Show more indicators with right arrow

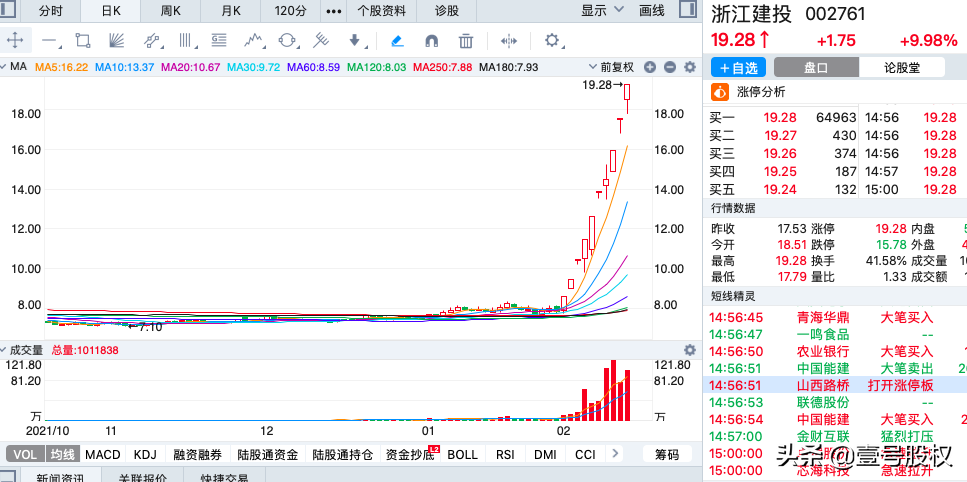click(614, 454)
